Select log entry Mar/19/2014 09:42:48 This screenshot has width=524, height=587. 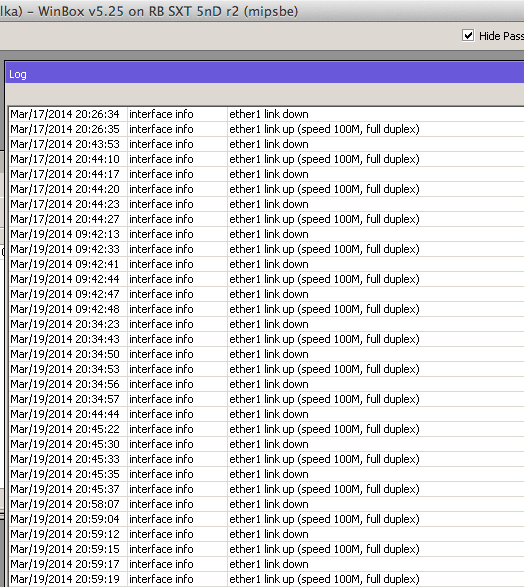[x=266, y=309]
